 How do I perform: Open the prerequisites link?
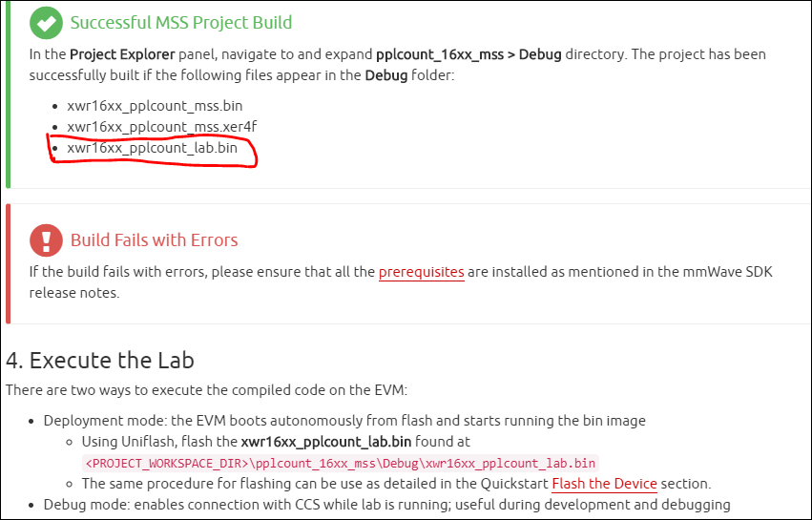(421, 272)
